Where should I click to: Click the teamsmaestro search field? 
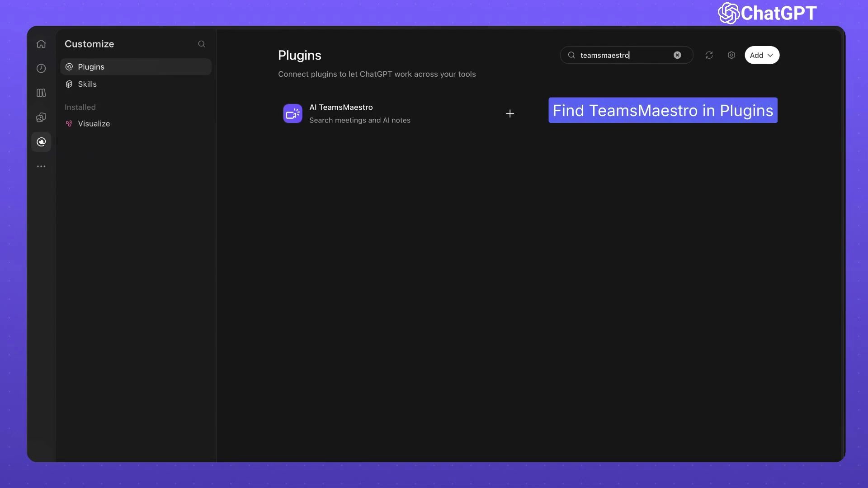coord(626,55)
